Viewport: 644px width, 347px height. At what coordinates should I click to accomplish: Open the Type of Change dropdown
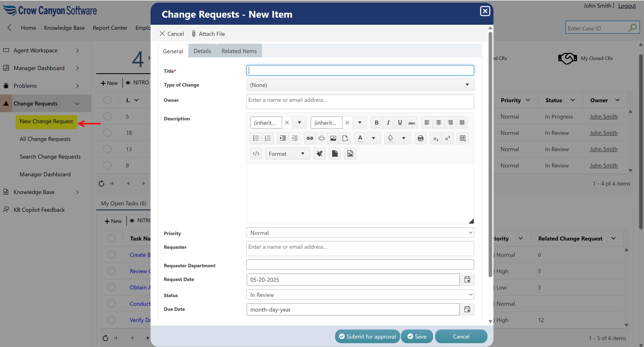pos(360,85)
